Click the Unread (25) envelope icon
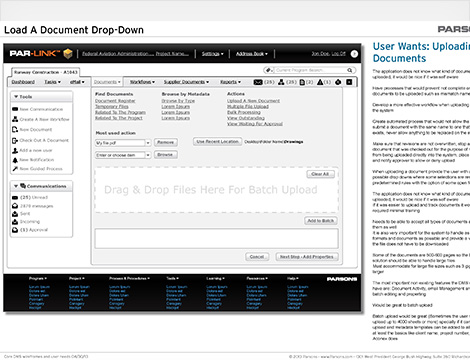470x360 pixels. point(15,197)
